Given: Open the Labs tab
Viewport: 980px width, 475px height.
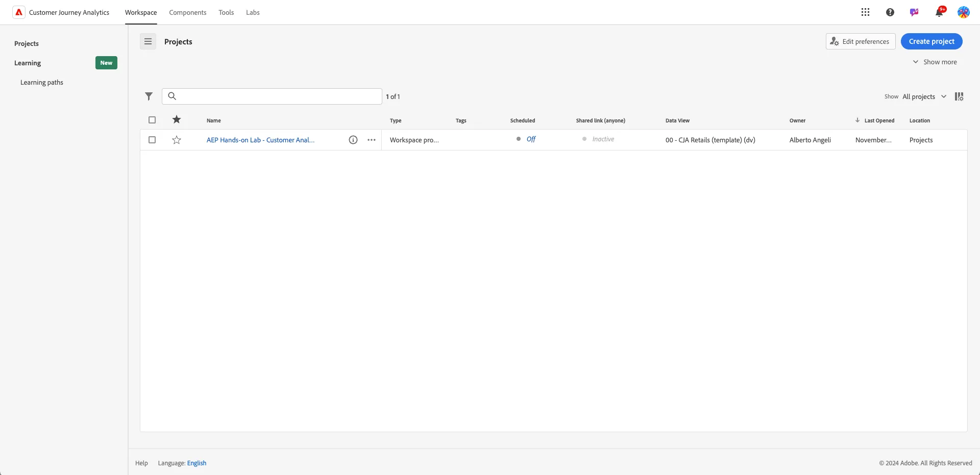Looking at the screenshot, I should click(x=253, y=12).
